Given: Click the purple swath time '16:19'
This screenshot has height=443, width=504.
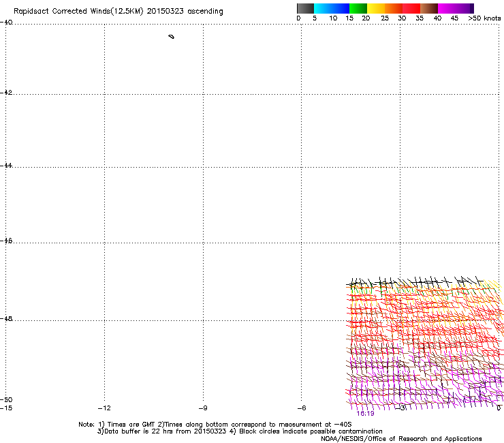Looking at the screenshot, I should [365, 414].
